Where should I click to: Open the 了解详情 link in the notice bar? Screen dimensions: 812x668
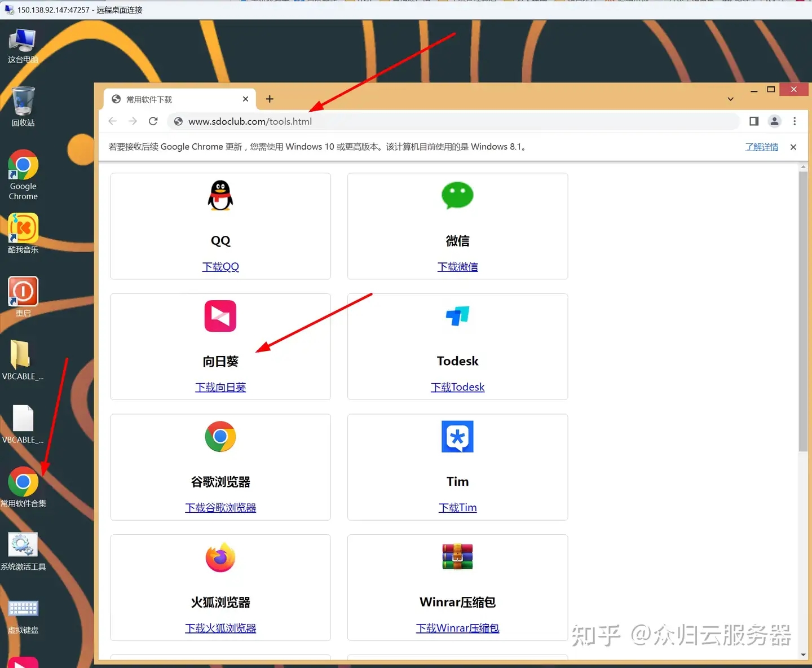pos(761,147)
